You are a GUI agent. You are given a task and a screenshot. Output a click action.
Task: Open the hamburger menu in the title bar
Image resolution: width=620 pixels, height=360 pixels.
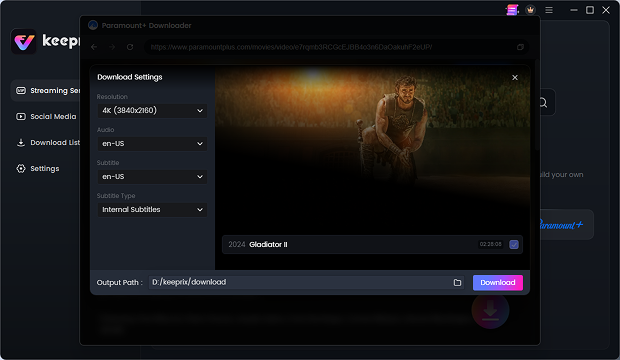coord(549,10)
